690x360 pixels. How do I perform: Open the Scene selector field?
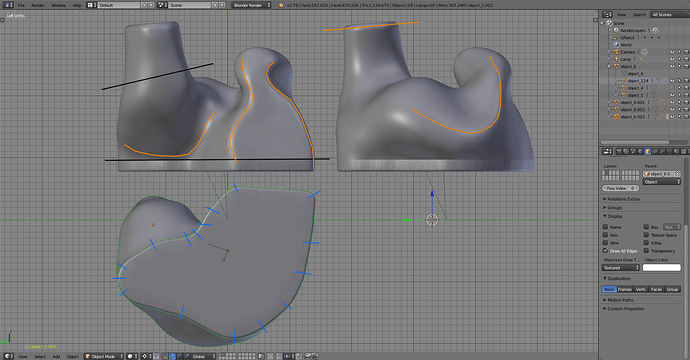[x=189, y=5]
